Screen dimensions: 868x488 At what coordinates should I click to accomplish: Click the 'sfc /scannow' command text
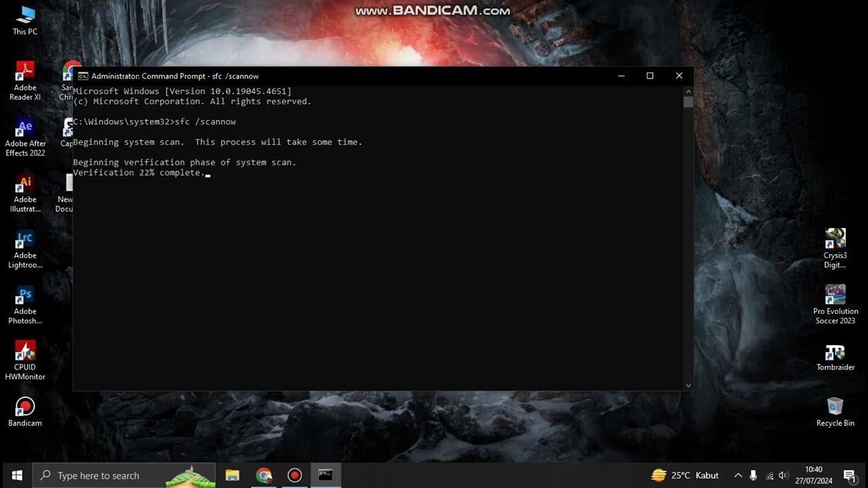(205, 122)
